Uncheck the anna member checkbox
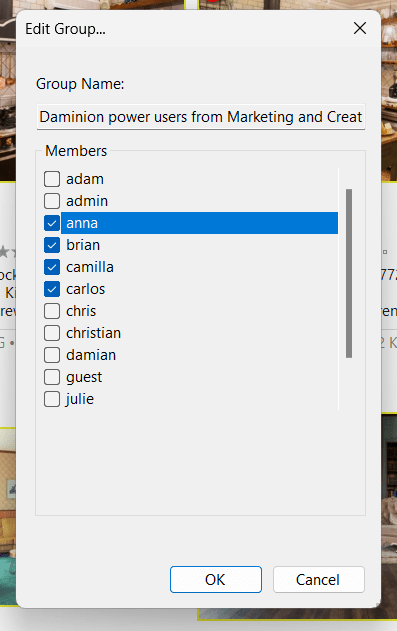The width and height of the screenshot is (397, 631). point(52,223)
